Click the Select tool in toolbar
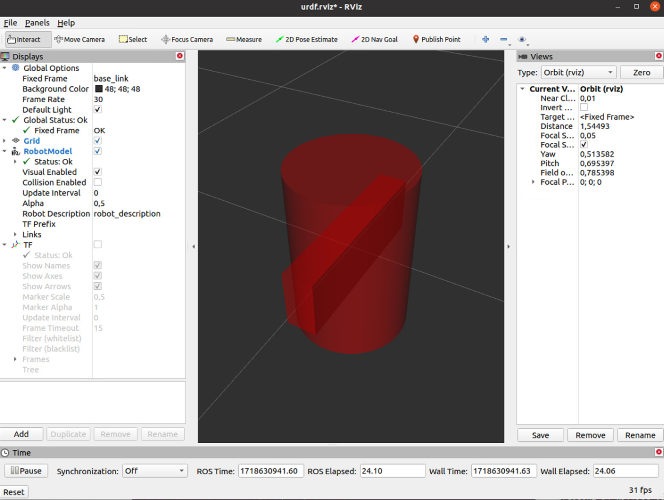Screen dimensions: 664x500 133,40
